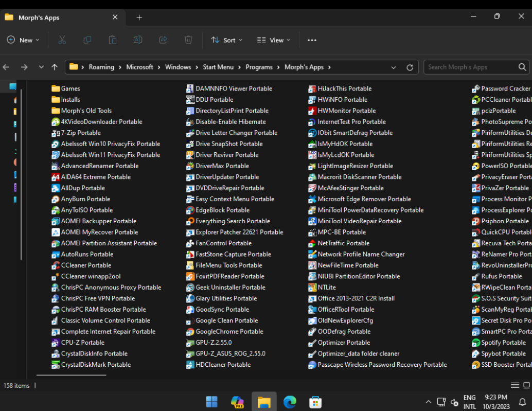The image size is (532, 411).
Task: Select the Games folder icon
Action: point(56,88)
